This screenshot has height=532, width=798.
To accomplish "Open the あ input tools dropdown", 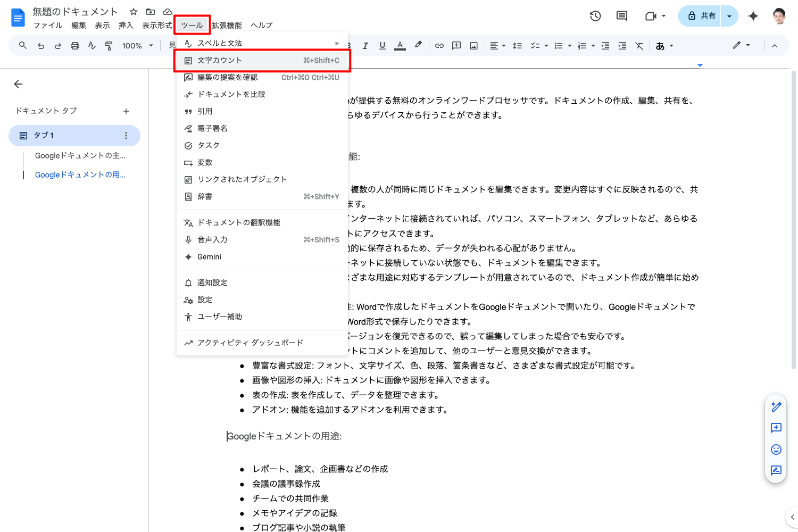I will pyautogui.click(x=664, y=46).
